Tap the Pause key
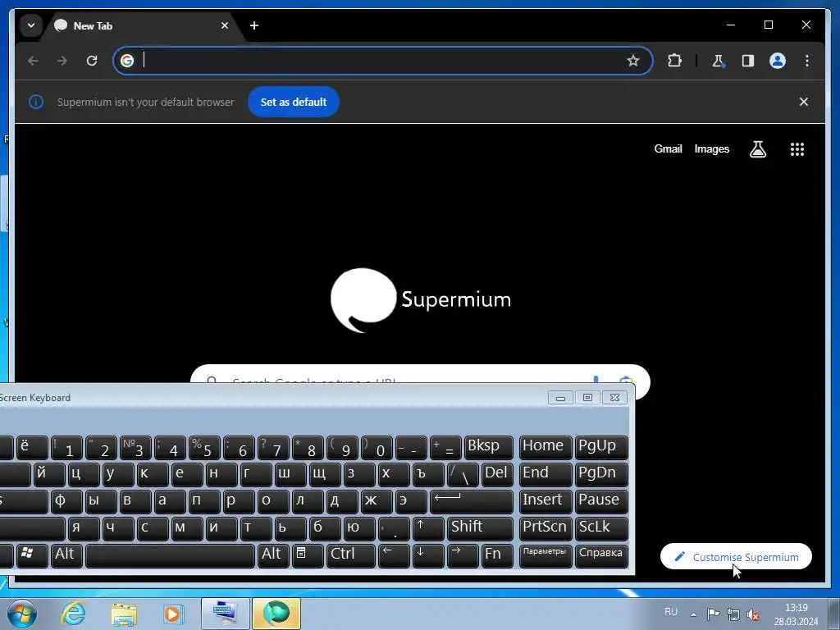 [601, 501]
